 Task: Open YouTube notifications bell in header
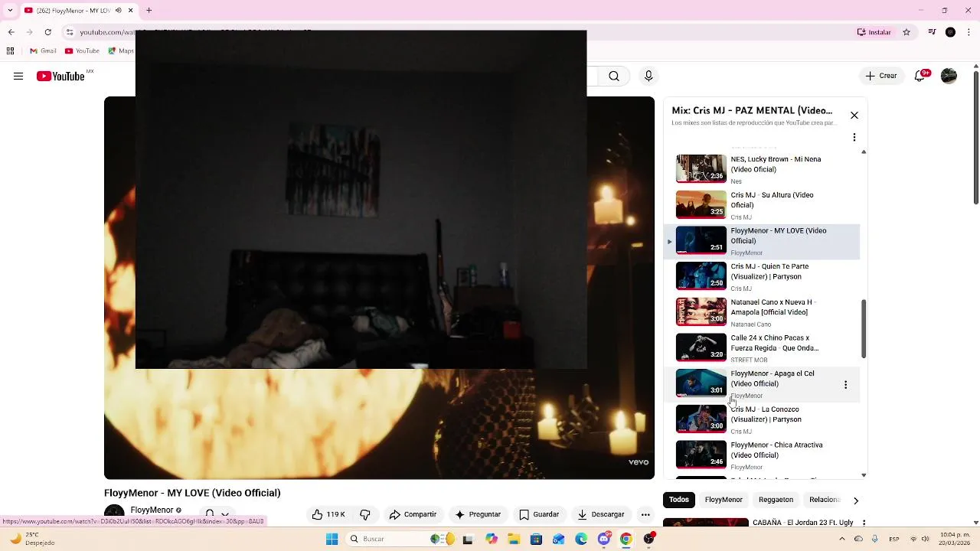coord(921,77)
